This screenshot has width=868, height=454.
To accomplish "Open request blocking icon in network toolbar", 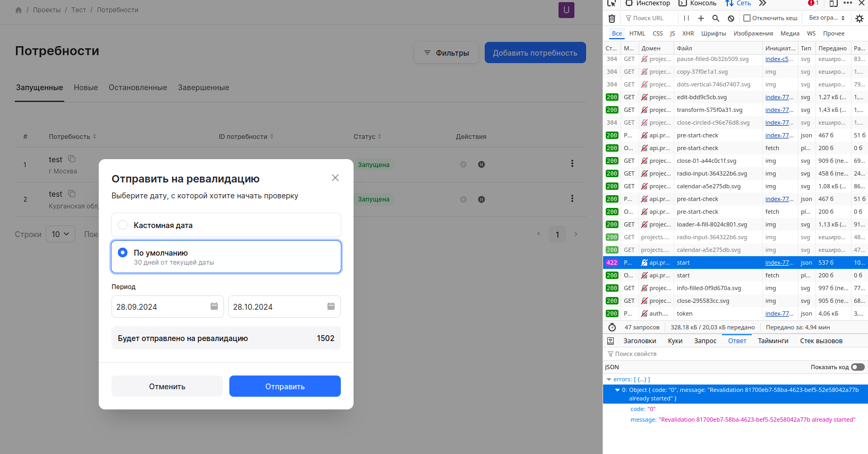I will coord(731,19).
